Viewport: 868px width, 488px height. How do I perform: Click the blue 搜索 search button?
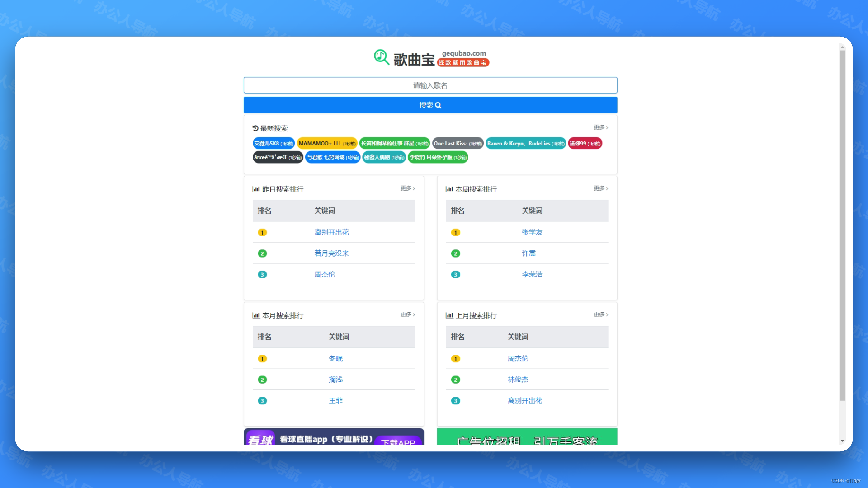tap(430, 105)
